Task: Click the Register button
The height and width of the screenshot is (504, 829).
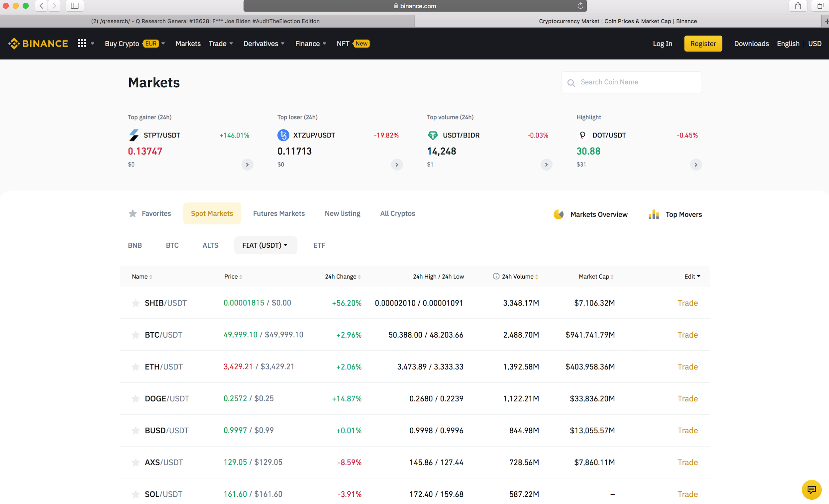Action: 703,44
